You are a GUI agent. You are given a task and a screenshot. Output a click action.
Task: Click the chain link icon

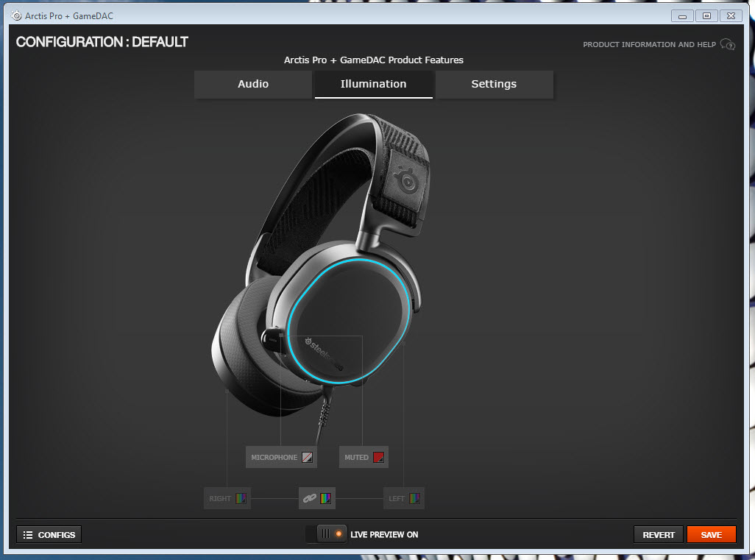click(310, 498)
